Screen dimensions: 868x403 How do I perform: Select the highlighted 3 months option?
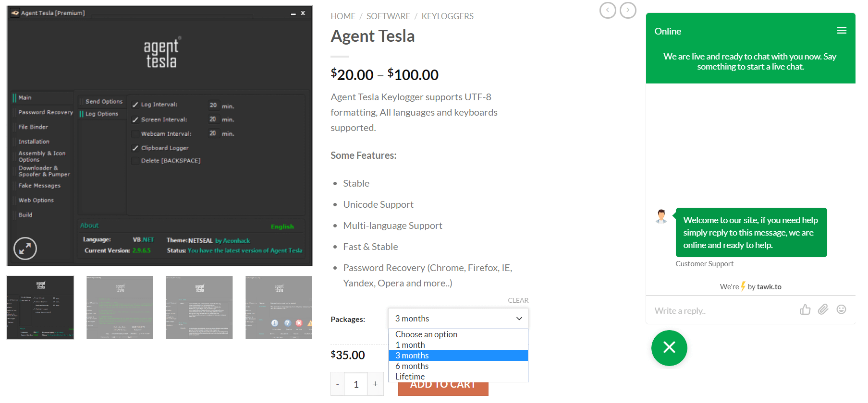[458, 356]
